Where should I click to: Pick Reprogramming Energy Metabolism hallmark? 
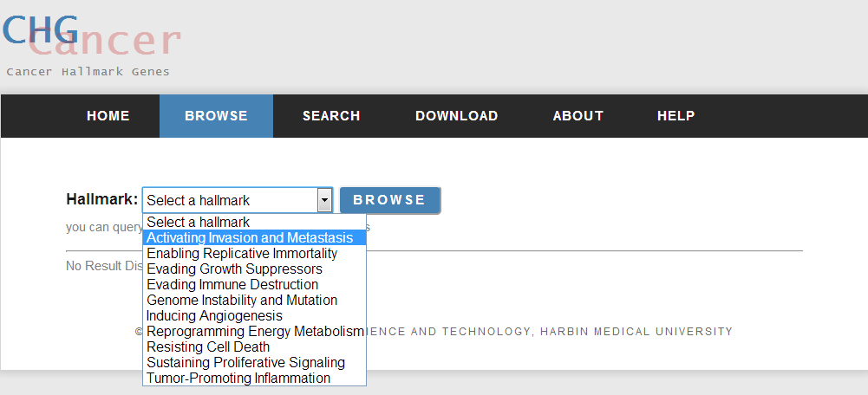click(x=255, y=332)
